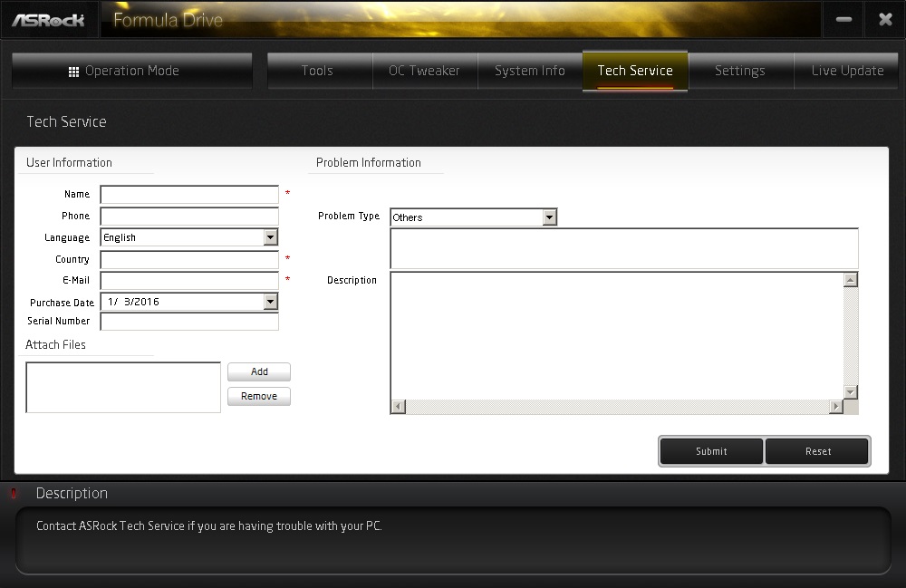
Task: Click the box below Problem Type
Action: click(x=624, y=248)
